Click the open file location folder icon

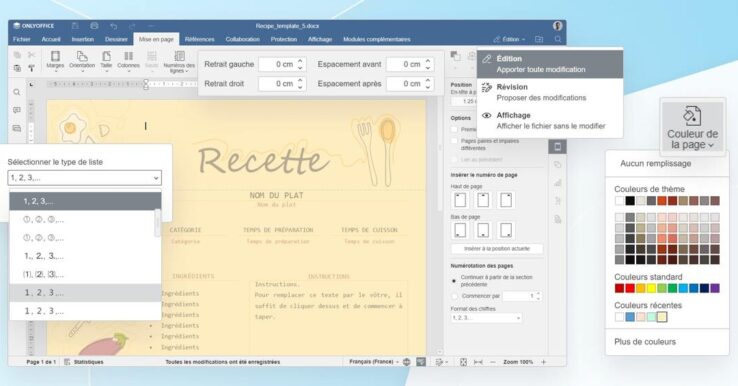539,40
